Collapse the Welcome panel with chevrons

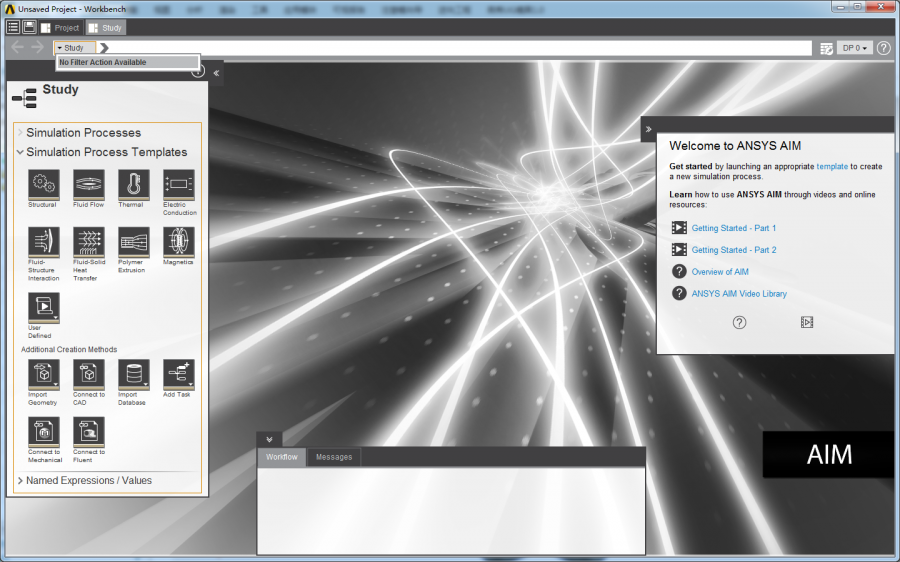649,129
